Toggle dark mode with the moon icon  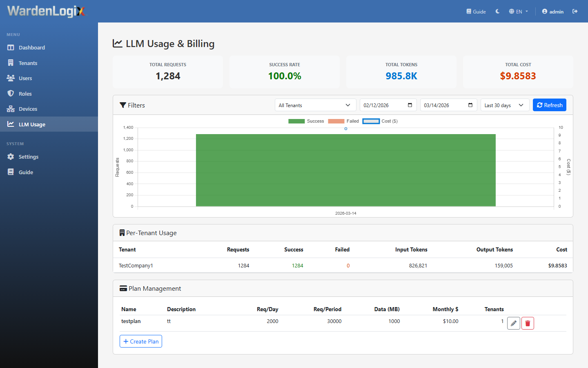(x=497, y=11)
